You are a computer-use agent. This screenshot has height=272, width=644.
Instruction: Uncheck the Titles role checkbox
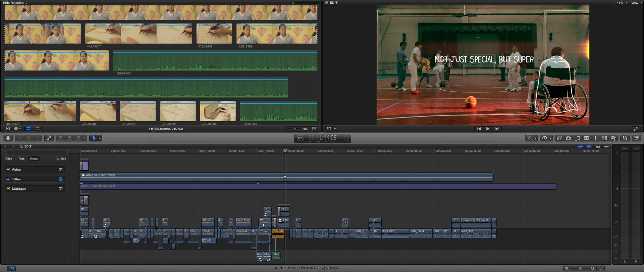coord(8,179)
